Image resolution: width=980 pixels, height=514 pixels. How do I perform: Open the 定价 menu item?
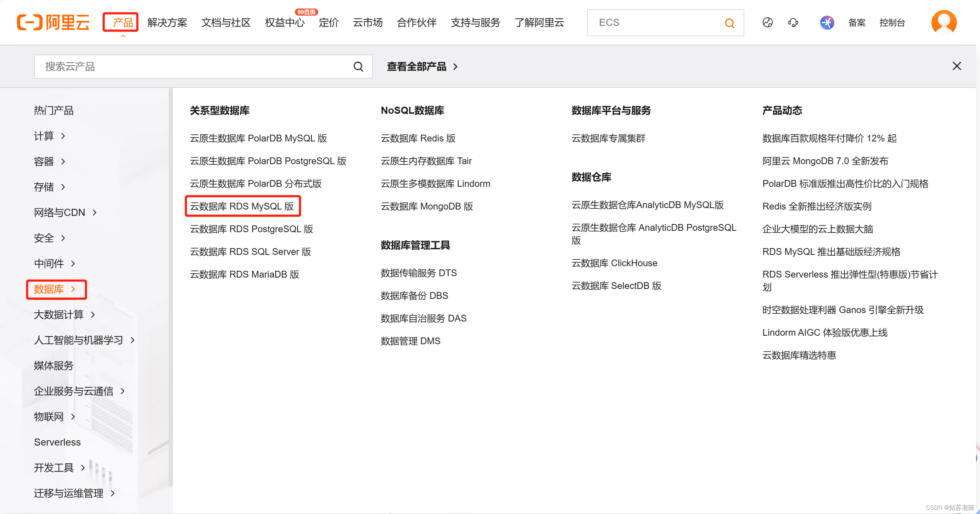coord(329,22)
